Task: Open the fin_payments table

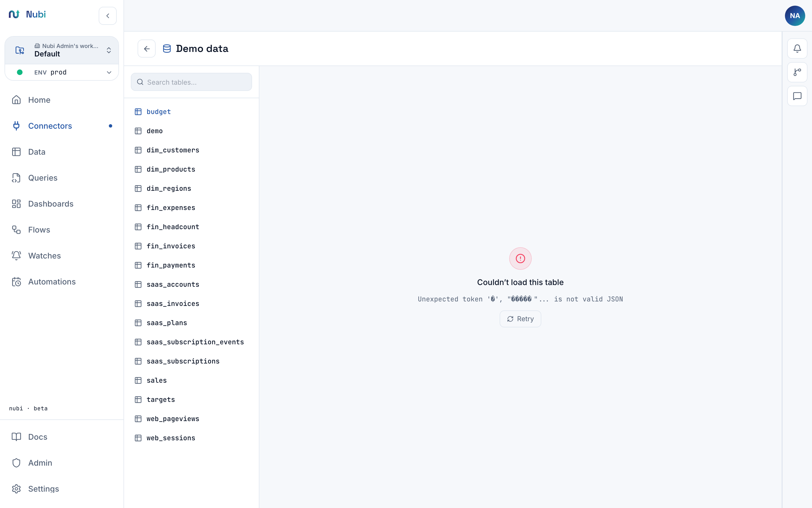Action: (x=191, y=265)
